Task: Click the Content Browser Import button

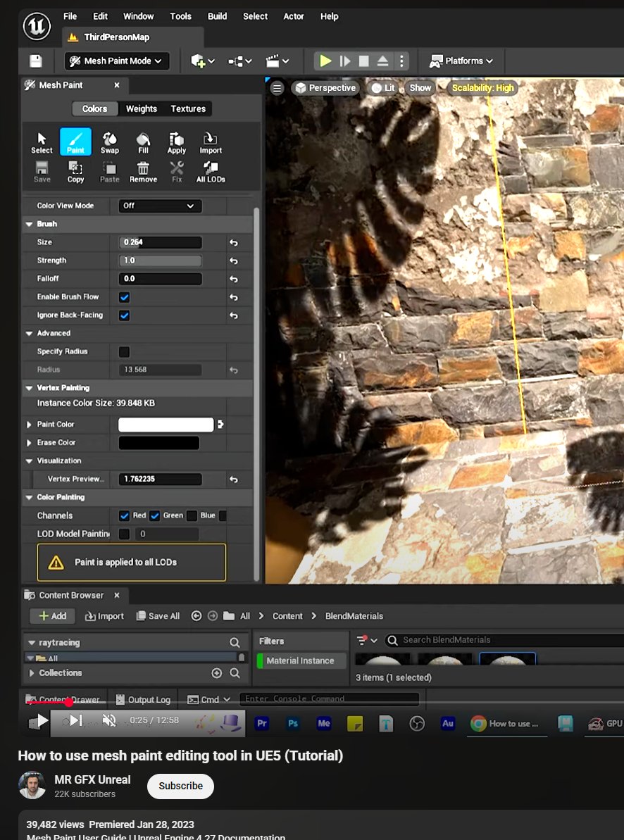Action: [x=104, y=616]
